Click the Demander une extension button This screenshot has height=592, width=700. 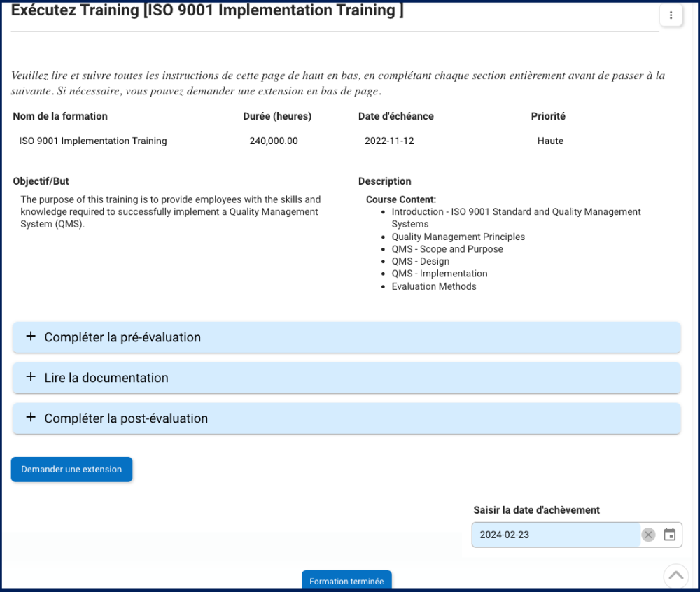(71, 470)
